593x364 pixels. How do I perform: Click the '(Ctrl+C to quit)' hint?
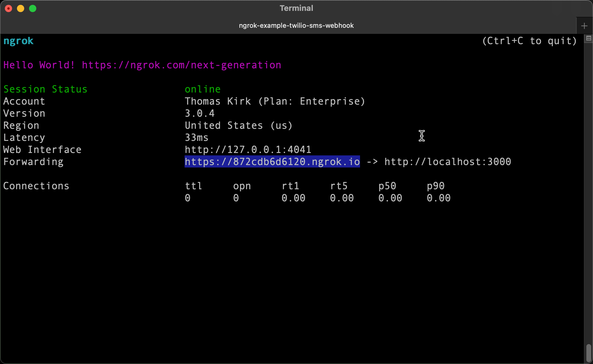click(x=529, y=41)
